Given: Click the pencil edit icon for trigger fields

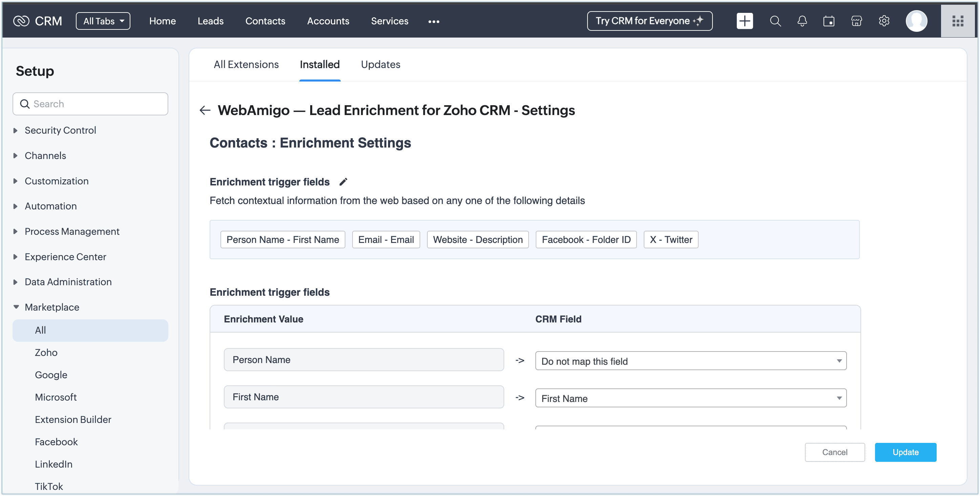Looking at the screenshot, I should tap(343, 182).
